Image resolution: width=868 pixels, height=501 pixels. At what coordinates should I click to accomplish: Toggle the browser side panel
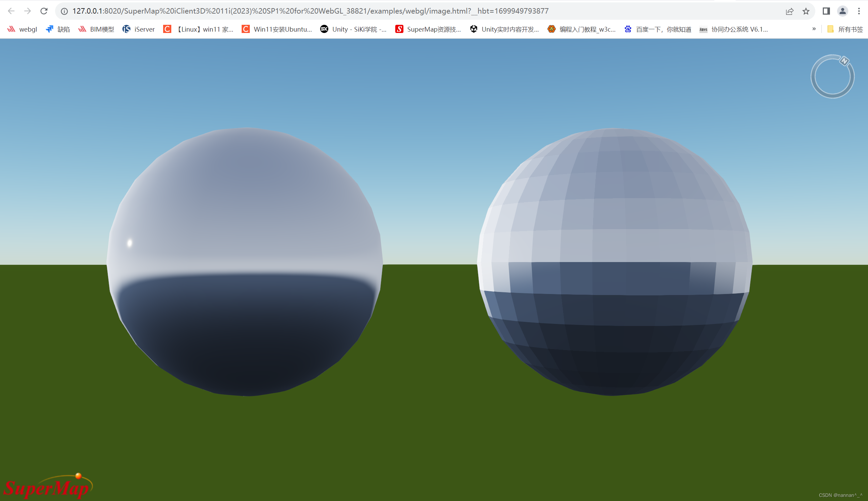[826, 11]
